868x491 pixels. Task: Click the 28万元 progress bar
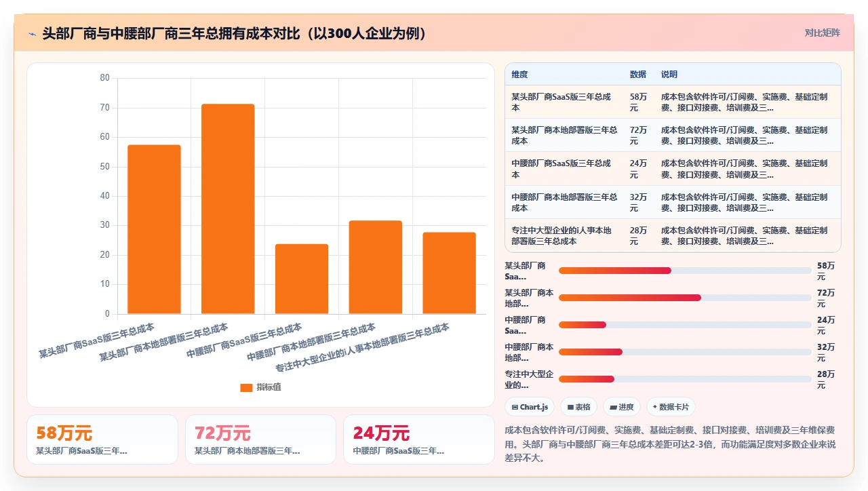coord(685,379)
